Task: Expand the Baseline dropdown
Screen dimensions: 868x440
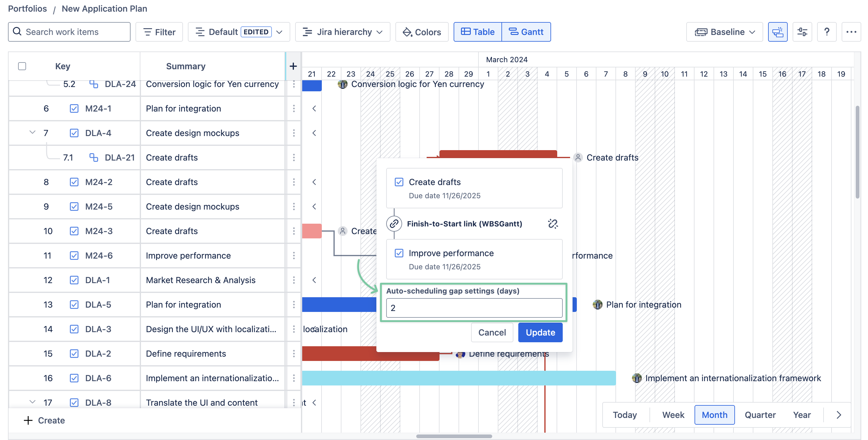Action: [725, 32]
